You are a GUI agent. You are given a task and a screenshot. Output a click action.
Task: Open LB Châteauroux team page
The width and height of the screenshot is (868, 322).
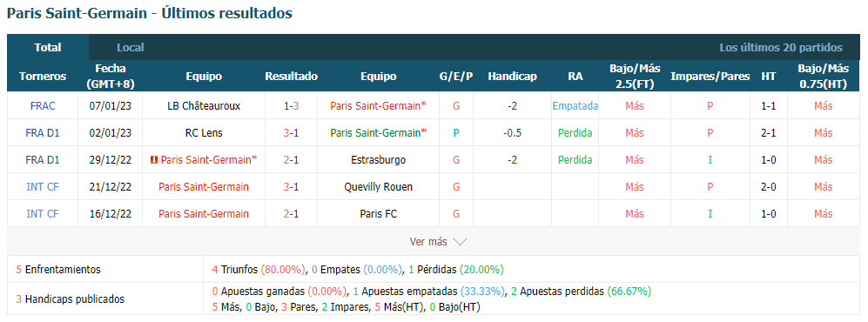pyautogui.click(x=204, y=105)
